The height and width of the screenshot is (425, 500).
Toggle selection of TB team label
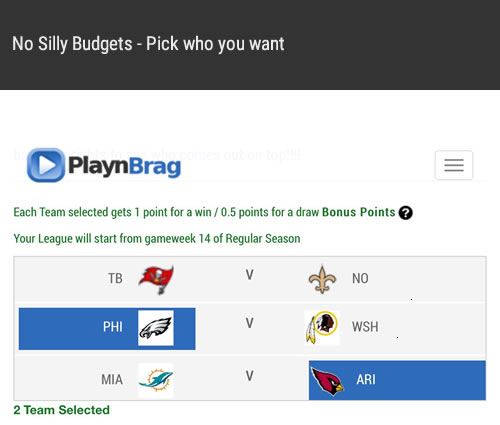pyautogui.click(x=115, y=278)
